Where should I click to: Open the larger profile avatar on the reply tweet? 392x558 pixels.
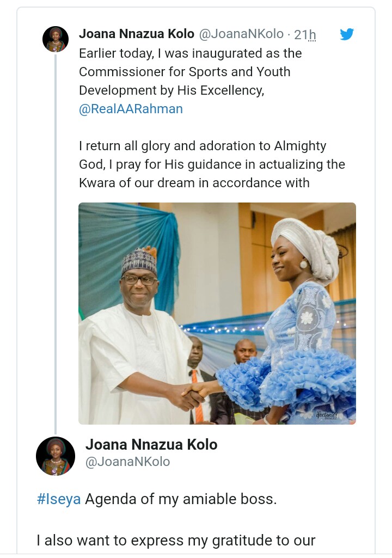click(56, 456)
